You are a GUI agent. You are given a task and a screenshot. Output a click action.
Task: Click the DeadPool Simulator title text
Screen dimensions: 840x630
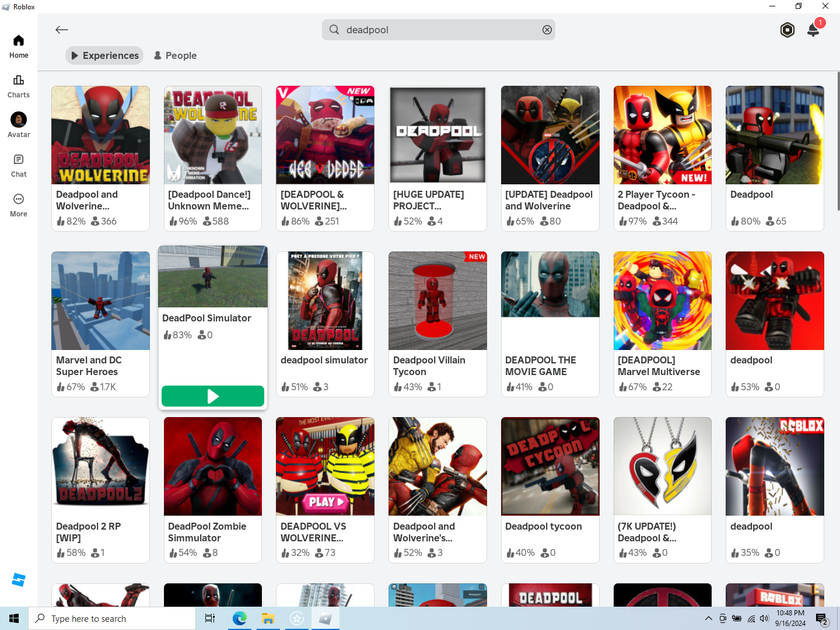(x=206, y=318)
